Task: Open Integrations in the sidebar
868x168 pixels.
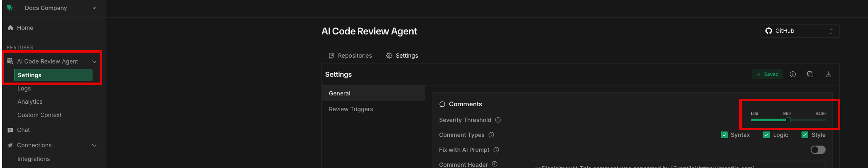Action: [x=34, y=159]
